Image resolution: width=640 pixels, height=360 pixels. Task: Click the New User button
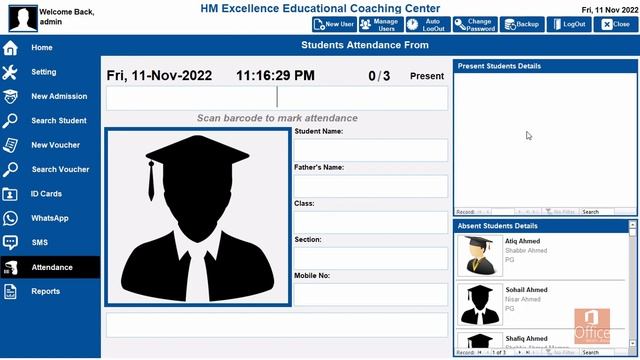click(x=334, y=24)
